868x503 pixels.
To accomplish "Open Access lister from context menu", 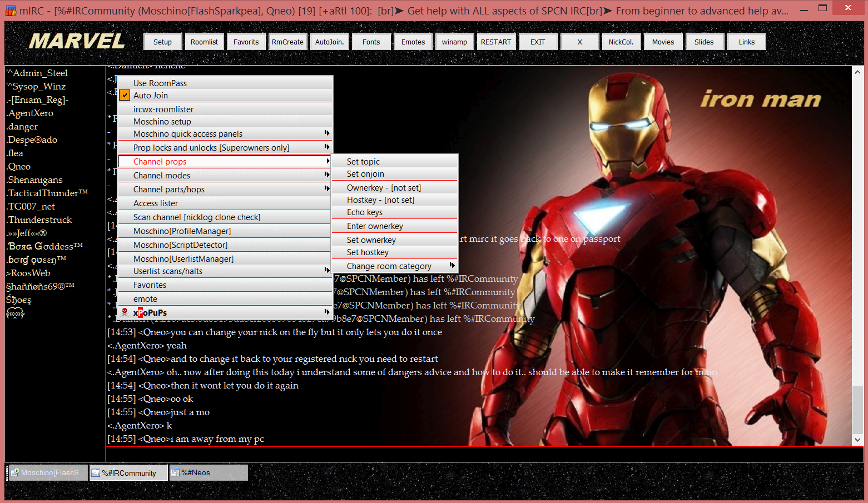I will [156, 203].
